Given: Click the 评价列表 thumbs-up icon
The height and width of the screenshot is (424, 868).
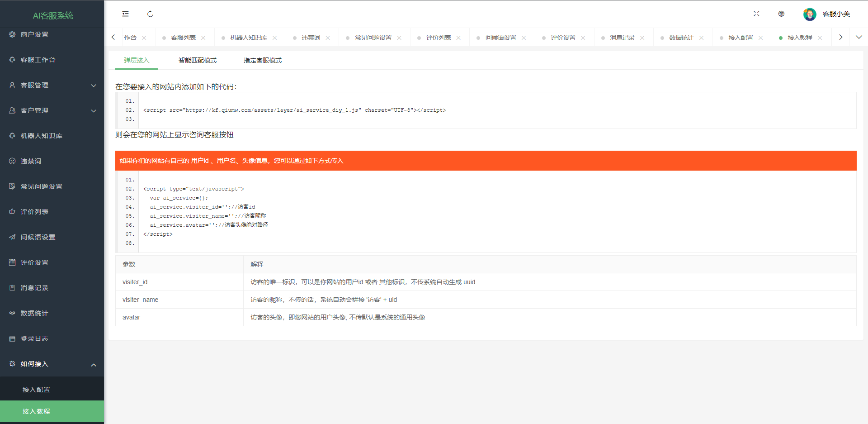Looking at the screenshot, I should tap(12, 212).
